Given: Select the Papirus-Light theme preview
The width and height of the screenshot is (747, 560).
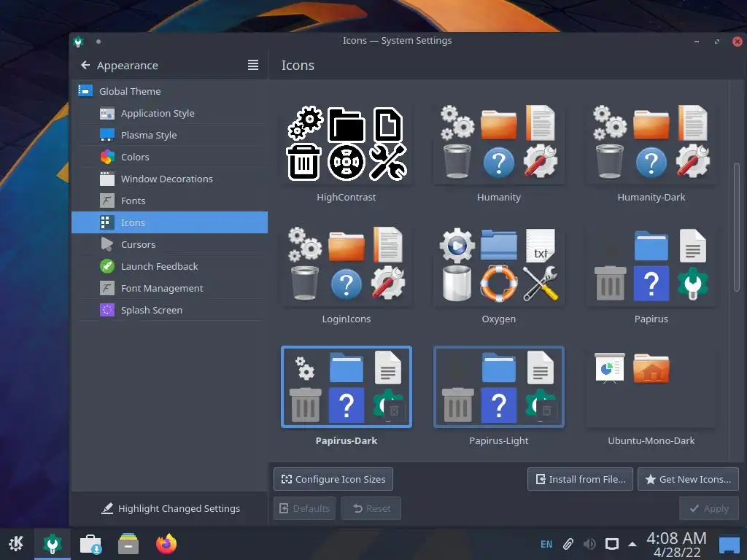Looking at the screenshot, I should (499, 387).
